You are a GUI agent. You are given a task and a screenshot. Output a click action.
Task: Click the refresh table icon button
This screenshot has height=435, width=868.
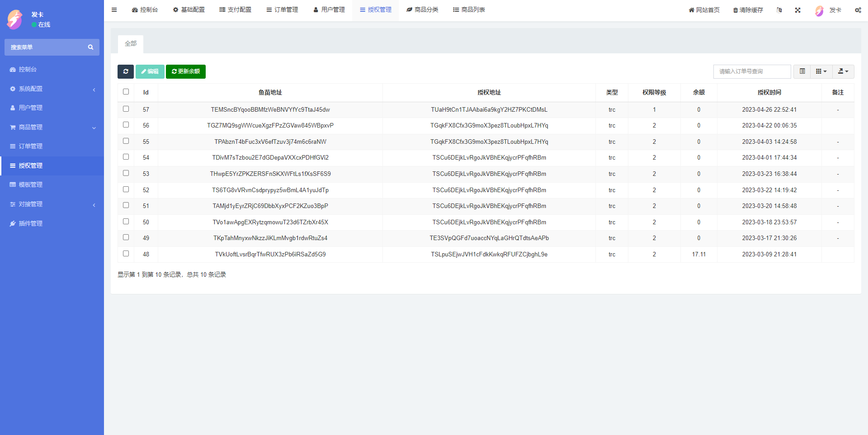click(126, 71)
